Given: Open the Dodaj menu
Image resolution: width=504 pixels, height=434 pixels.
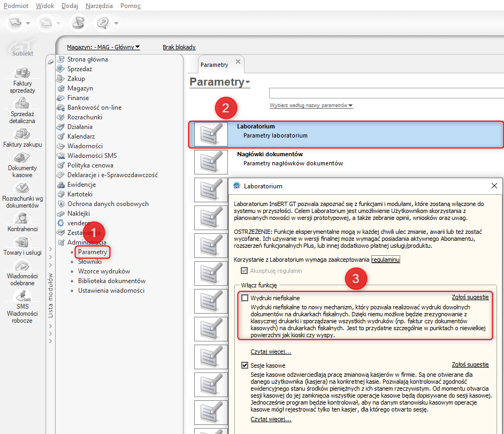Looking at the screenshot, I should (70, 6).
